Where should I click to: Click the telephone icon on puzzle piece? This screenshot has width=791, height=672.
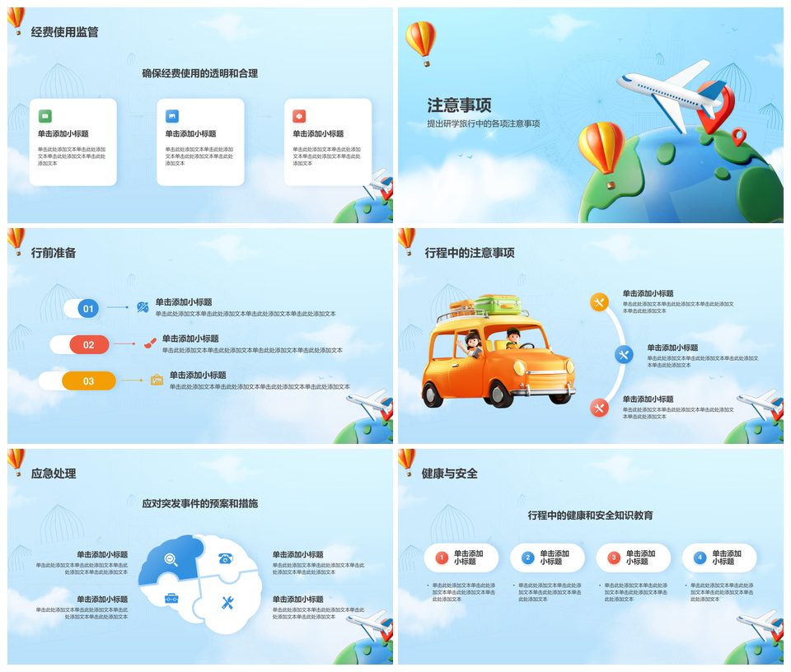226,558
